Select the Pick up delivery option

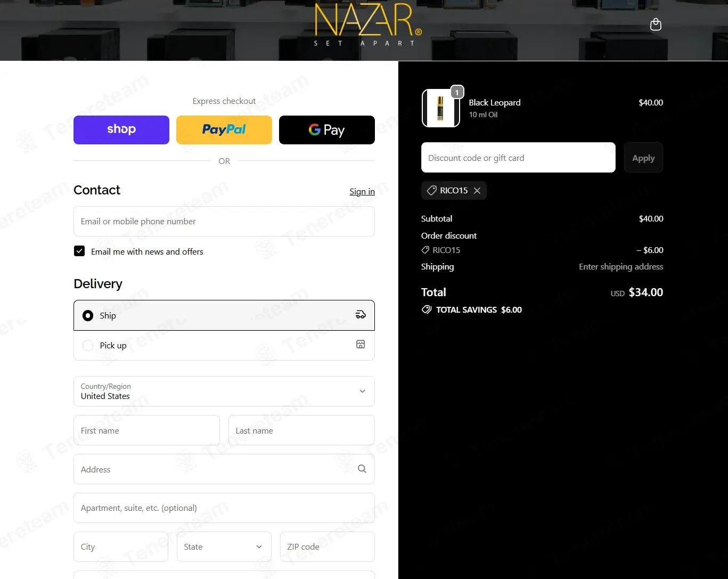point(224,346)
